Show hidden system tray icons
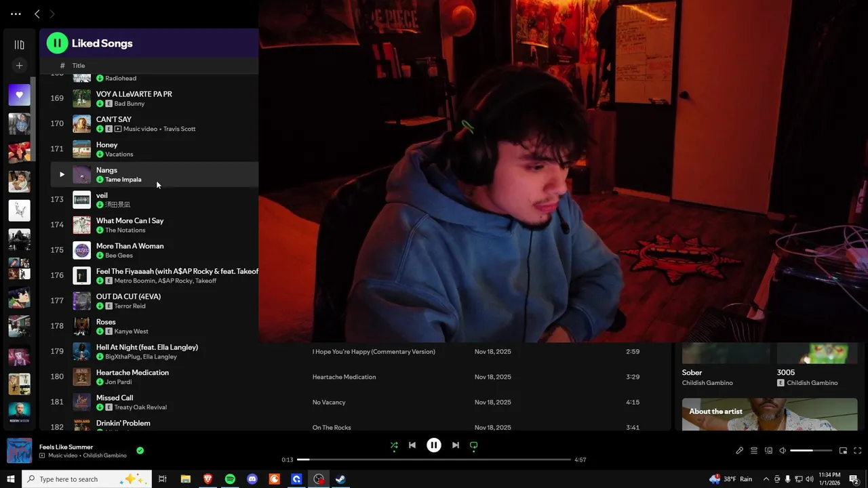Screen dimensions: 868x488 click(766, 479)
